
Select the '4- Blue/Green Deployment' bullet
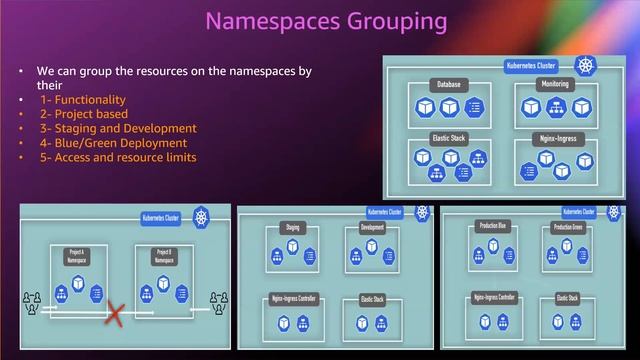pyautogui.click(x=113, y=143)
